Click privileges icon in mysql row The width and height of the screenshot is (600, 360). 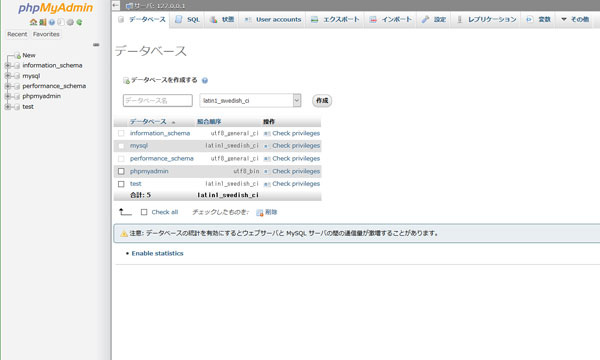pos(266,146)
